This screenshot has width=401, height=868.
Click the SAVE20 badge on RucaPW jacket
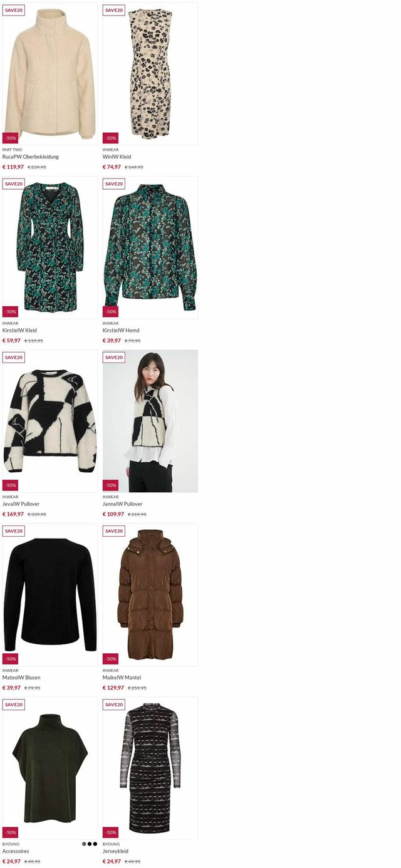pos(14,10)
